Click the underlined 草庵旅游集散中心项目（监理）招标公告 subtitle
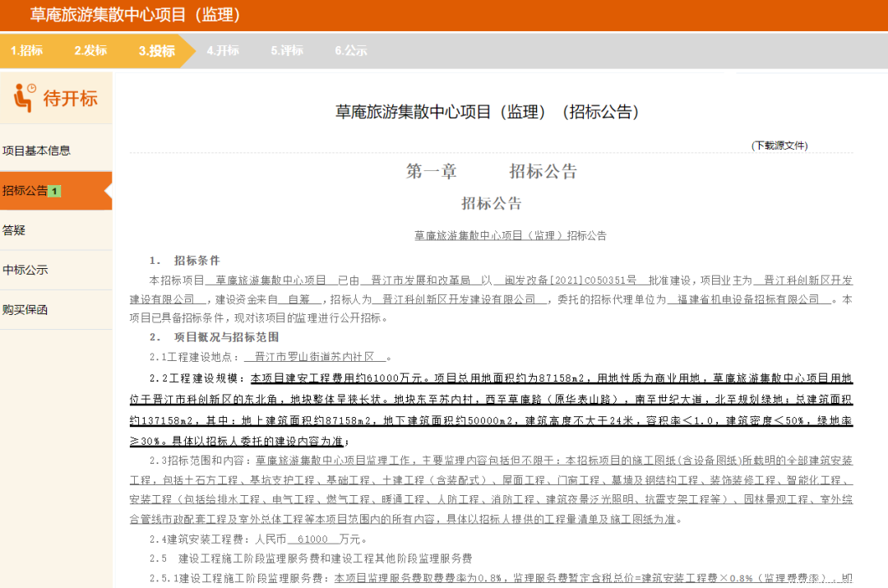The image size is (888, 588). point(511,236)
